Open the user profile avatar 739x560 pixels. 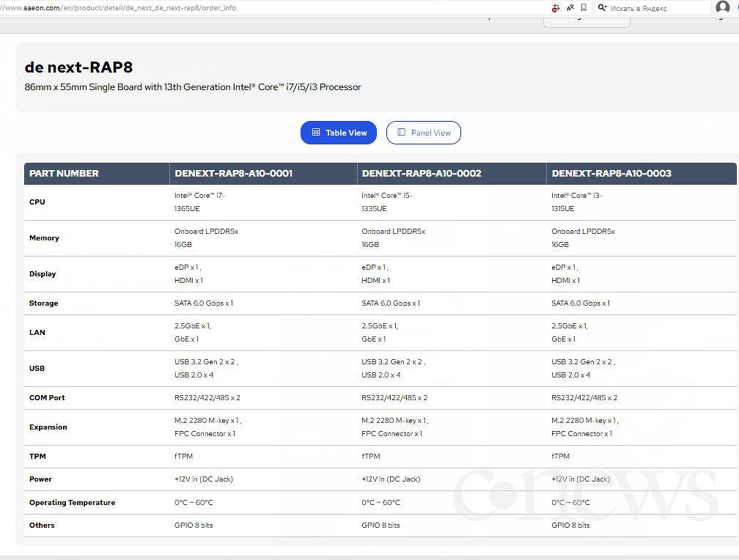[x=723, y=7]
